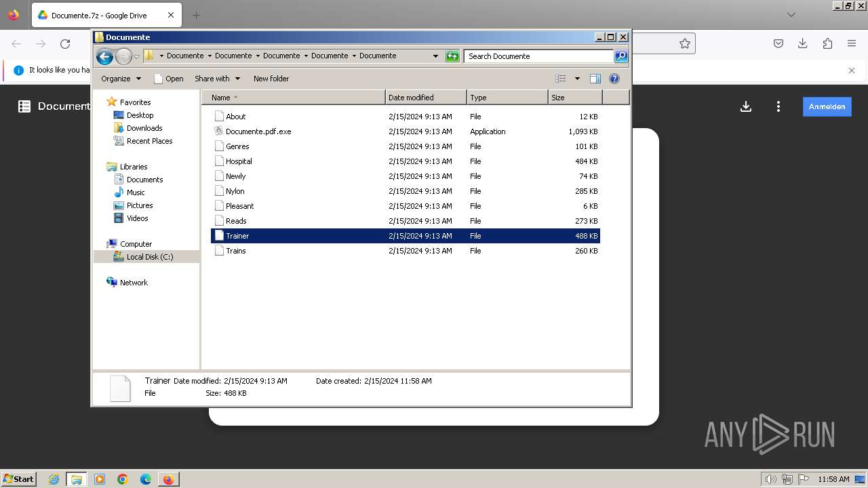Click the Google Drive download icon

tap(746, 106)
